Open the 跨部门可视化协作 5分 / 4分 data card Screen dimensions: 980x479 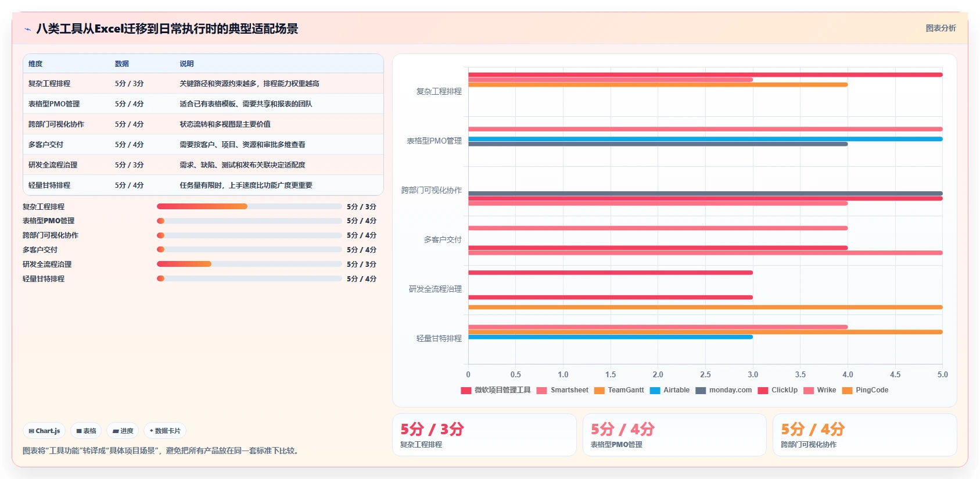[x=865, y=435]
